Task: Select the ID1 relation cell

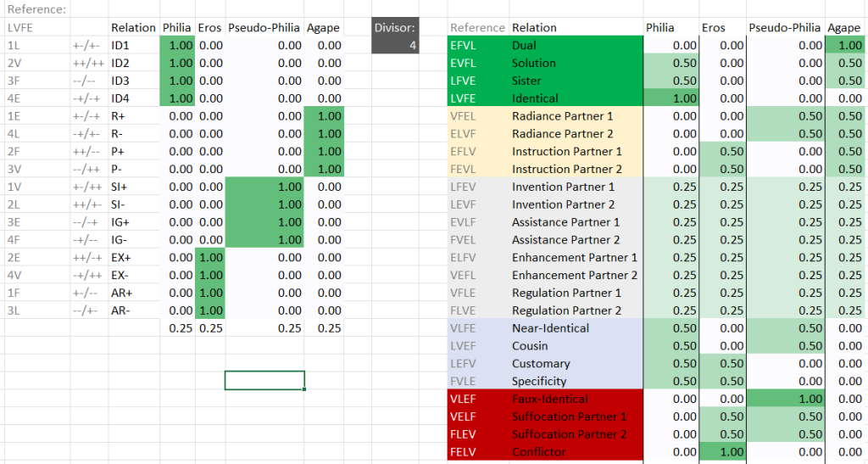Action: point(134,46)
